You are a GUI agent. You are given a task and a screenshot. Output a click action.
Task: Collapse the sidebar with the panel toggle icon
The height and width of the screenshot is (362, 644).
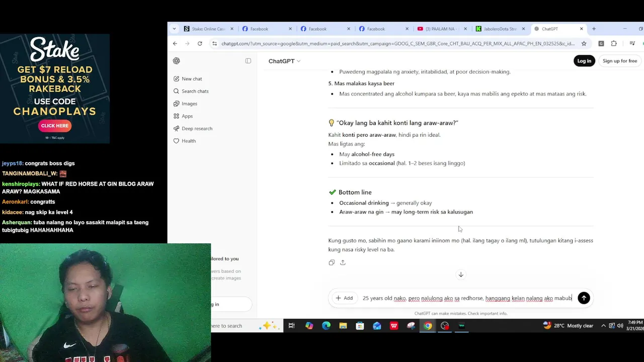pyautogui.click(x=248, y=61)
